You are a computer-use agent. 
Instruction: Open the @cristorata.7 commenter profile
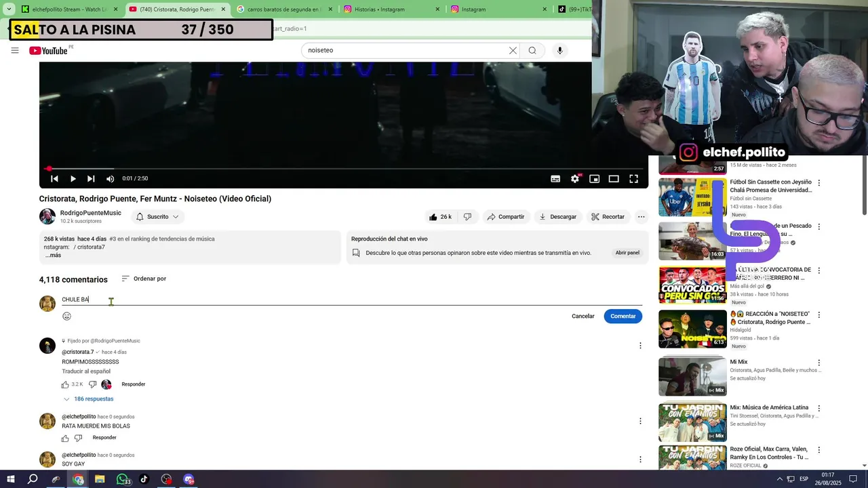point(78,352)
